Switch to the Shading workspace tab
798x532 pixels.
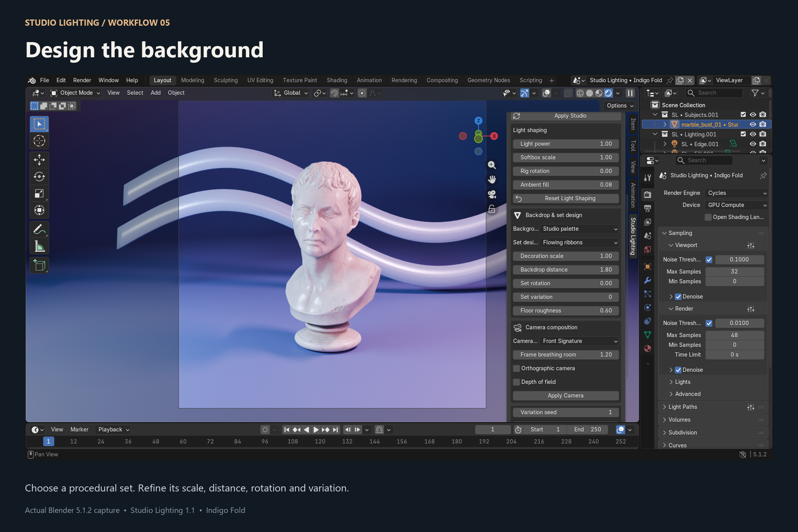(337, 80)
